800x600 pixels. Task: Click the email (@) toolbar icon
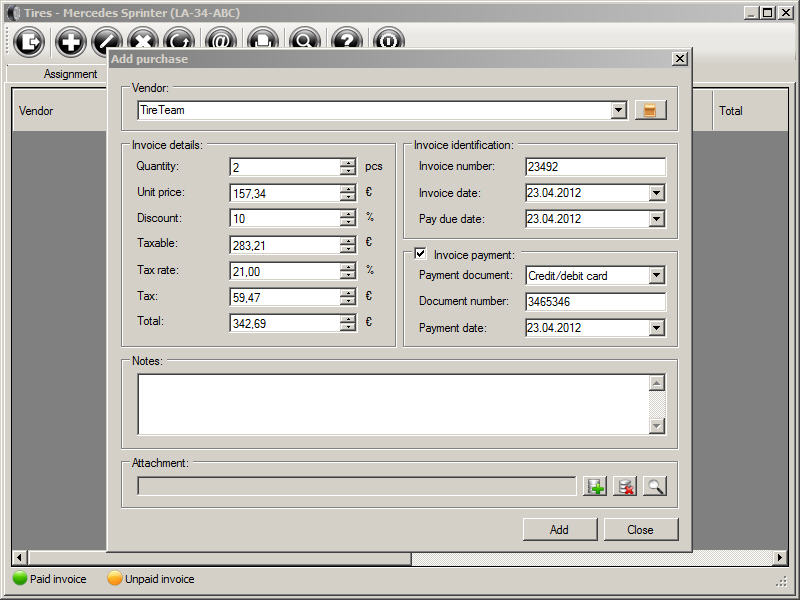(221, 42)
